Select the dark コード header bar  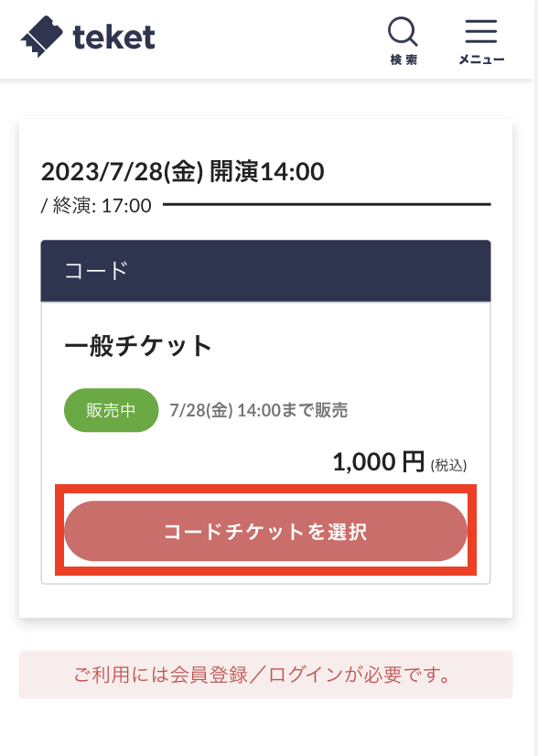tap(265, 271)
